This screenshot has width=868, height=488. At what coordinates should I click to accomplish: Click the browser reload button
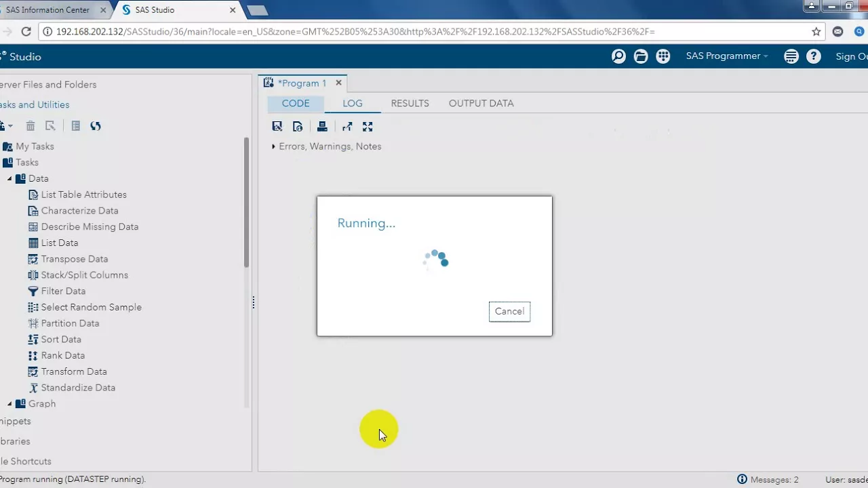(x=26, y=32)
